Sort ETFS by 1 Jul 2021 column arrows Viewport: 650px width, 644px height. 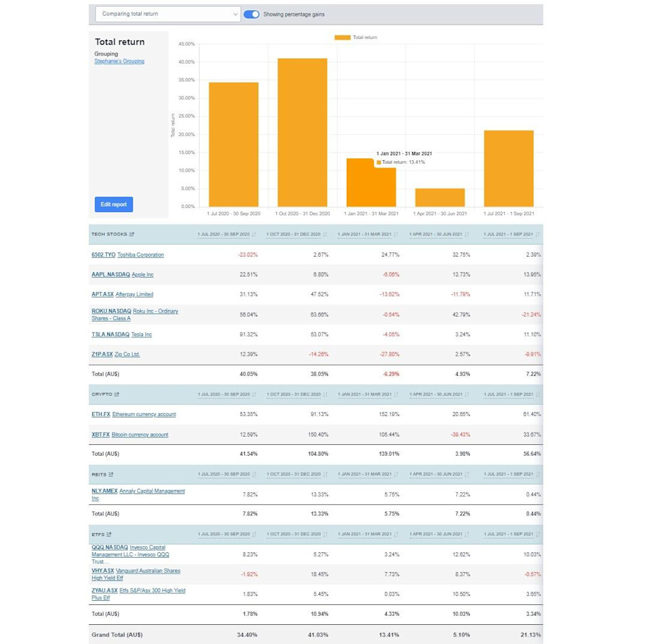[x=539, y=534]
